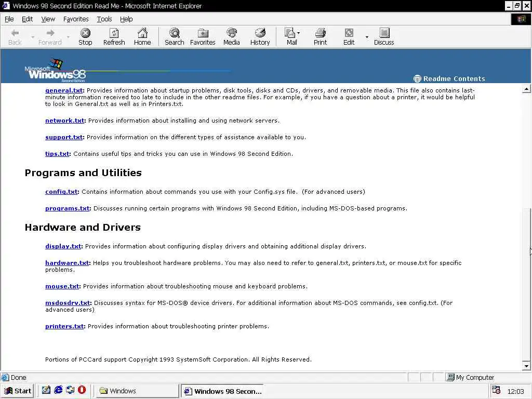Click the My Computer zone indicator
This screenshot has height=399, width=532.
(x=471, y=377)
